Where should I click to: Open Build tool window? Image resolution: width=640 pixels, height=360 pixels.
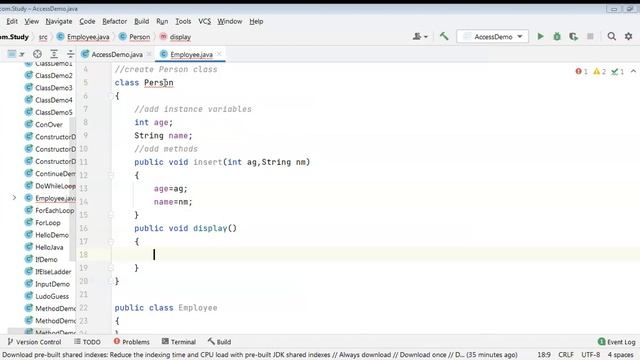coord(220,342)
